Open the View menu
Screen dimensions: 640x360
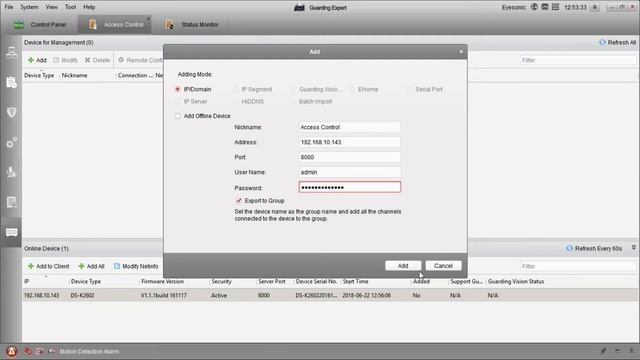coord(51,7)
